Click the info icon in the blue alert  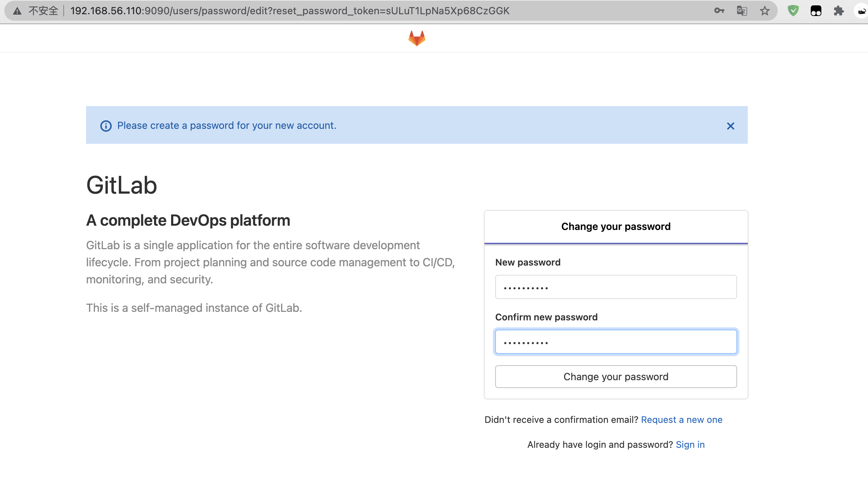106,126
